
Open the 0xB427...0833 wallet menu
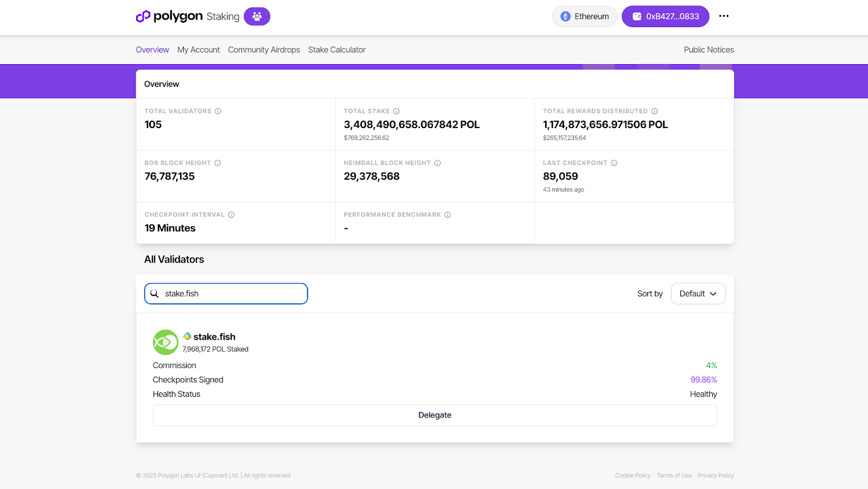tap(665, 16)
